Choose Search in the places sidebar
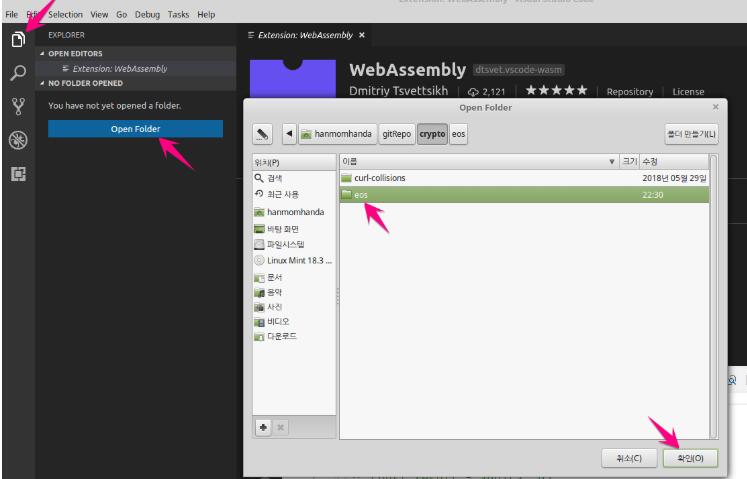The image size is (747, 479). tap(294, 178)
